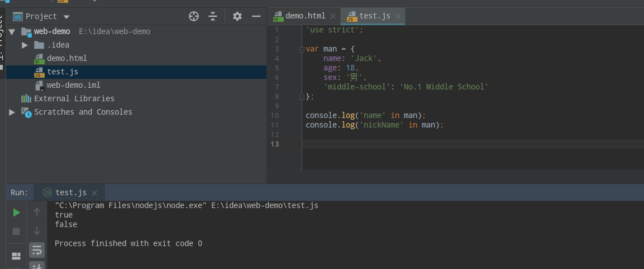The width and height of the screenshot is (644, 269).
Task: Click the Collapse All icon in Project panel
Action: [x=212, y=16]
